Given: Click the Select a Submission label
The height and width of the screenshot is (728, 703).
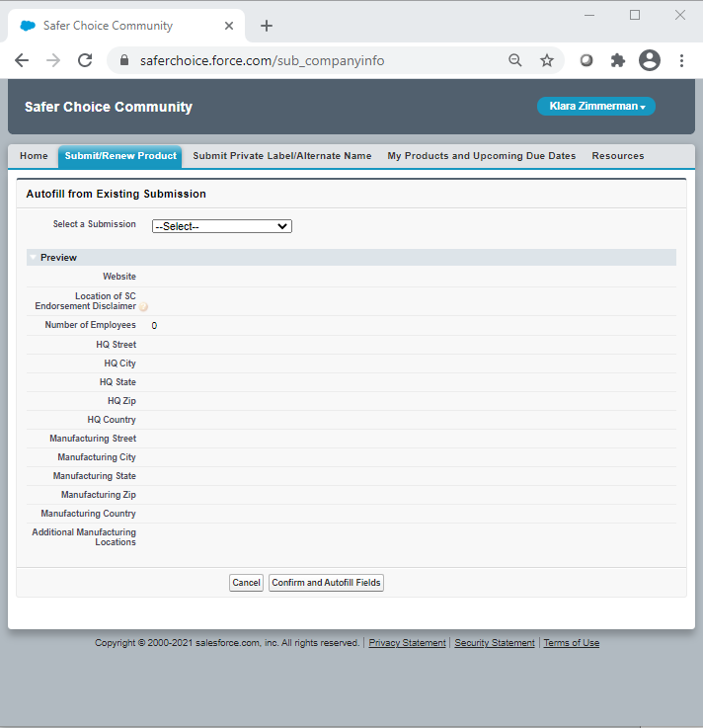Looking at the screenshot, I should (x=94, y=224).
